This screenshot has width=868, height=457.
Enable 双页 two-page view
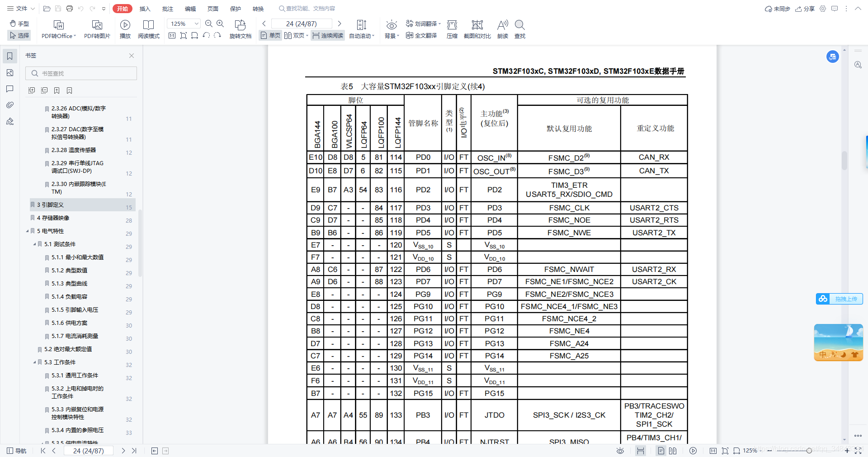point(294,35)
